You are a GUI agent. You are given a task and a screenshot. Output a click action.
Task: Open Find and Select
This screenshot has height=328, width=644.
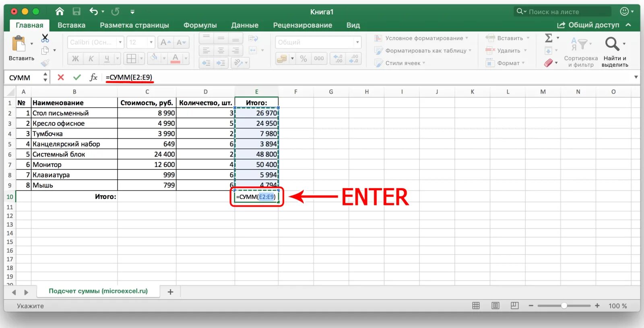[x=615, y=51]
